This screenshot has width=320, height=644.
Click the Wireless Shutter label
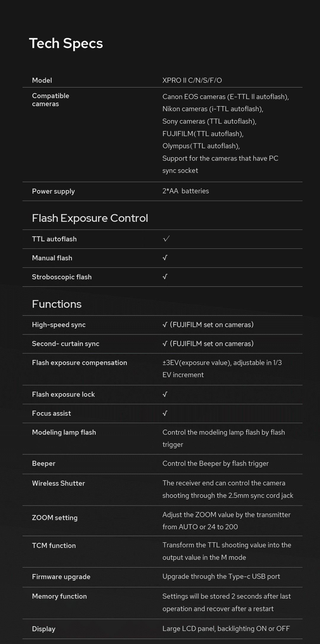[x=58, y=483]
